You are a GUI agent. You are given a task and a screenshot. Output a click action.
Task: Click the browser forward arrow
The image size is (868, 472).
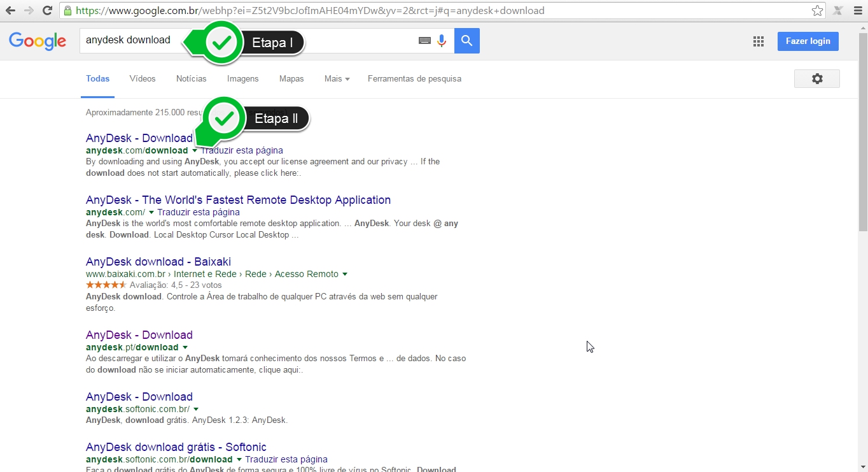click(x=29, y=11)
